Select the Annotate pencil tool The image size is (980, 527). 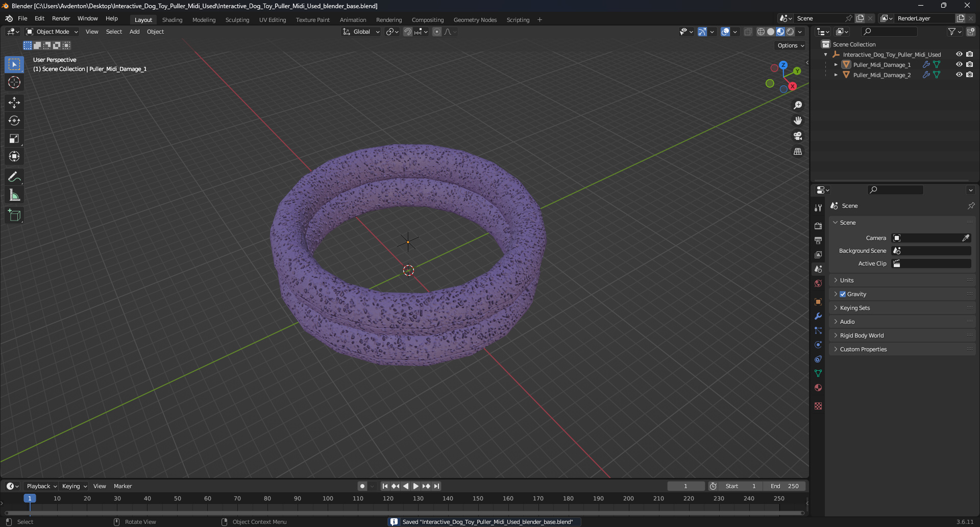14,177
